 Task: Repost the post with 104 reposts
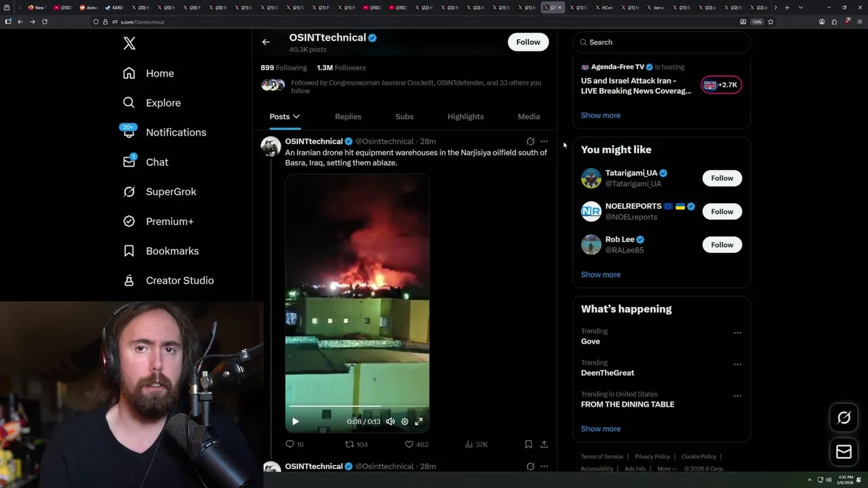(357, 445)
